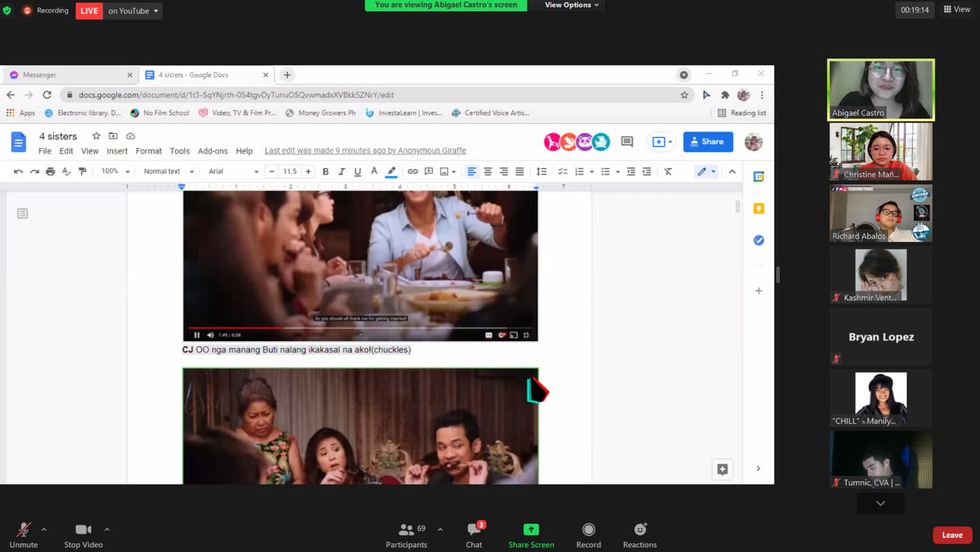Click the Explore button at document corner

click(722, 469)
